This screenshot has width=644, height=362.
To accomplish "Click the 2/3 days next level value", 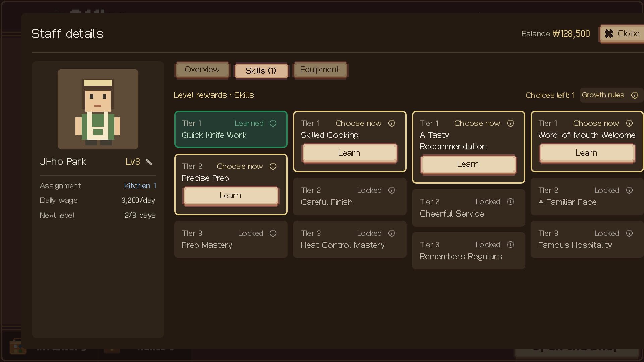I will [x=140, y=216].
